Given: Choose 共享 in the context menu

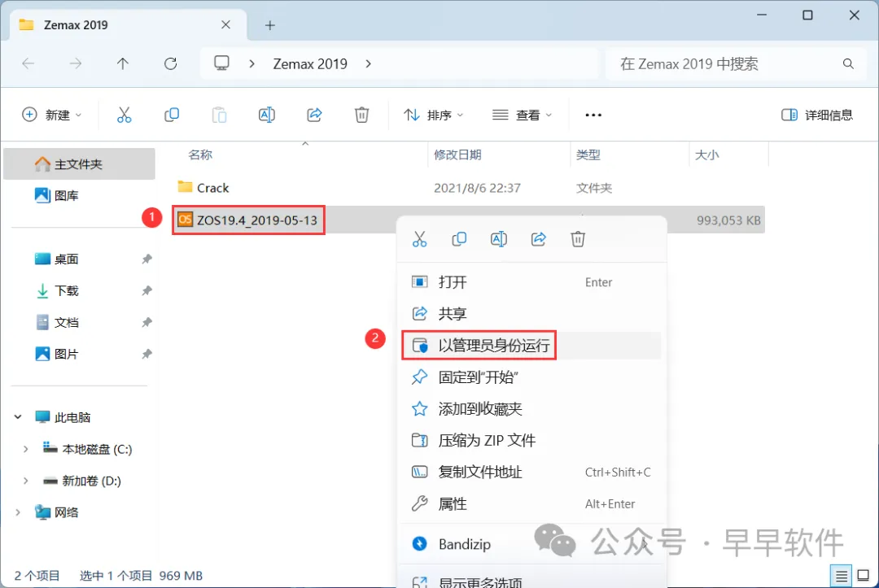Looking at the screenshot, I should click(531, 314).
